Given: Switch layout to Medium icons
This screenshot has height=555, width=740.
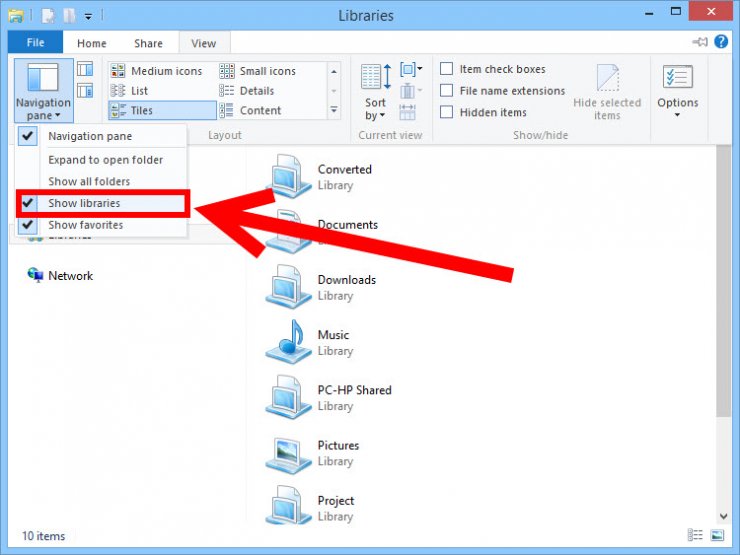Looking at the screenshot, I should [157, 71].
